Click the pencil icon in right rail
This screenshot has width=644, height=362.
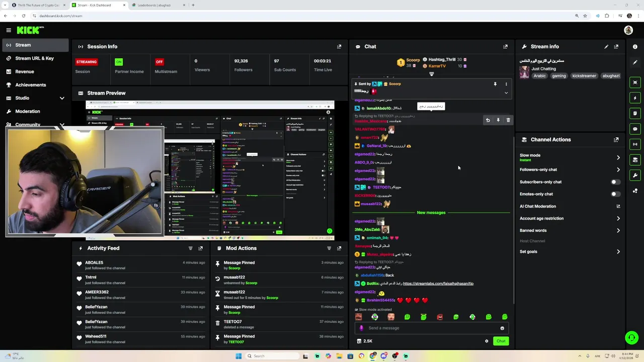(x=635, y=62)
